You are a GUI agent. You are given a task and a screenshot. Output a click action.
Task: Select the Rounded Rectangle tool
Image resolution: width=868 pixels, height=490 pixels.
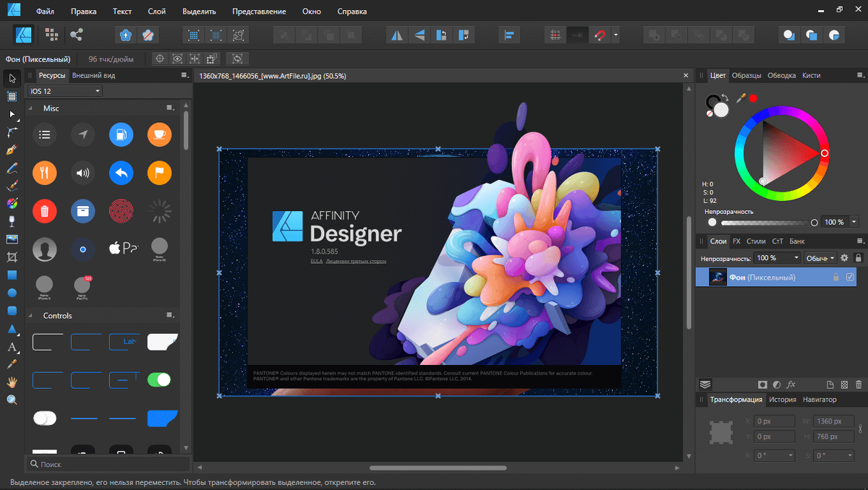click(12, 310)
